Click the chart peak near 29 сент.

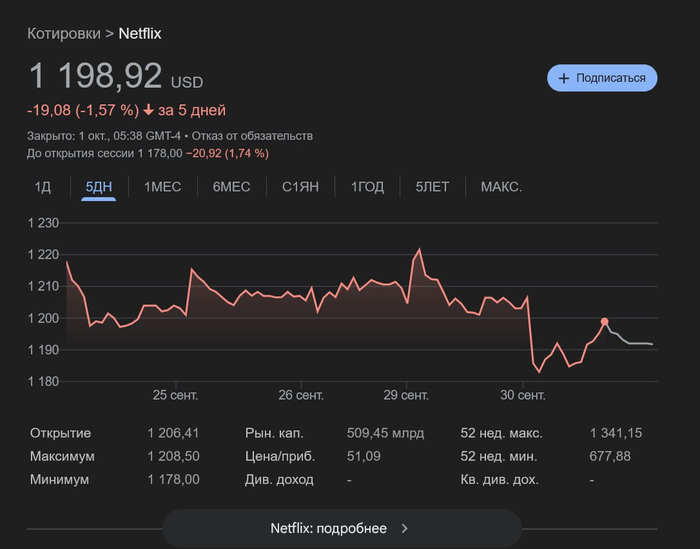pyautogui.click(x=419, y=250)
